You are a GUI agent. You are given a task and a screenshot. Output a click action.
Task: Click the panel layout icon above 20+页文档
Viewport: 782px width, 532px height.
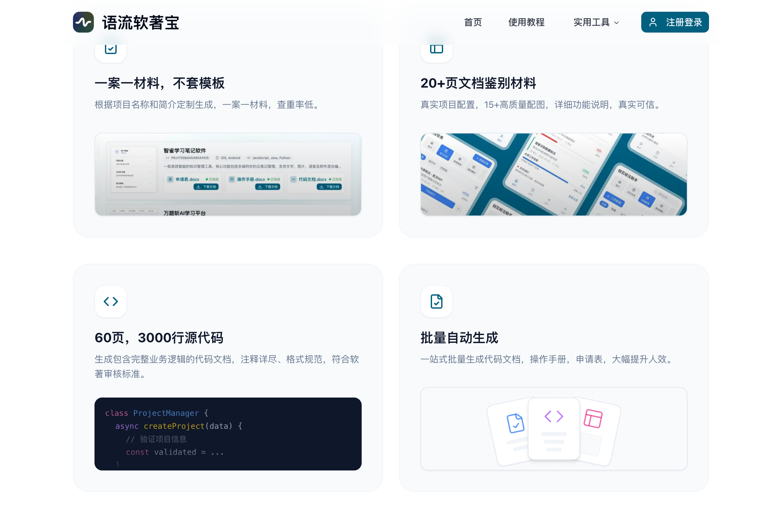tap(436, 49)
